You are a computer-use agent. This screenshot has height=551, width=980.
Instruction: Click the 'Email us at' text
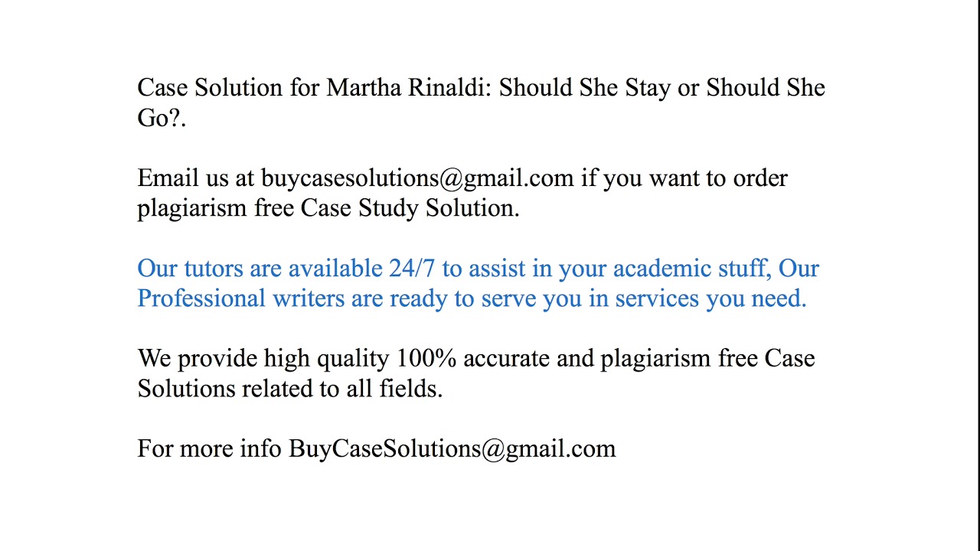point(195,178)
